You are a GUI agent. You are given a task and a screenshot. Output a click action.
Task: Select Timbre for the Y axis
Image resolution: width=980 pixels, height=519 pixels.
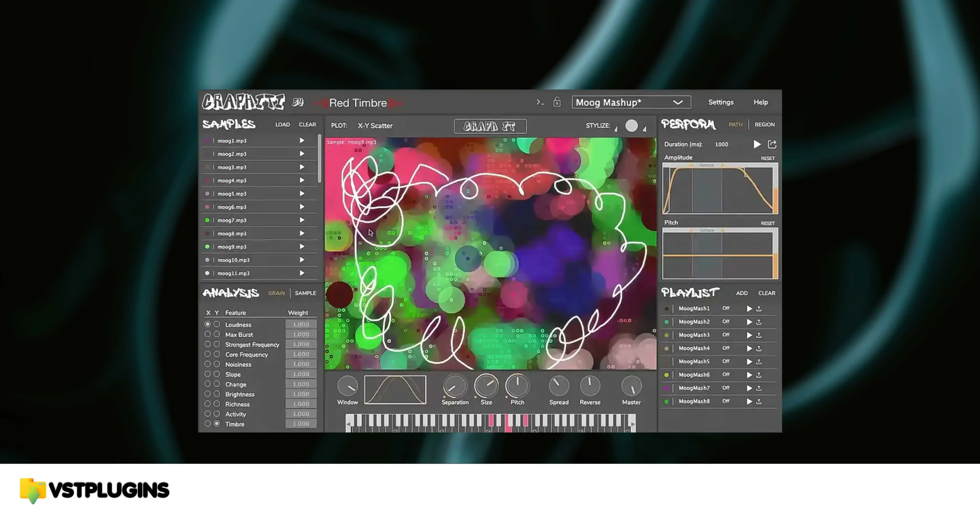pyautogui.click(x=217, y=423)
